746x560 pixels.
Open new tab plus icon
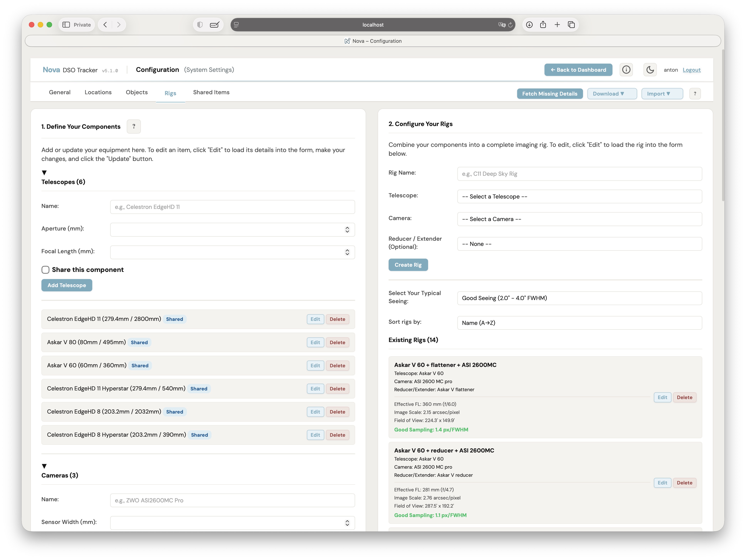557,25
